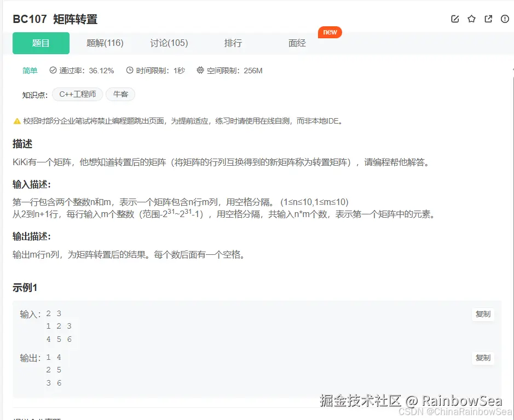Star this problem to favorite it

pos(471,19)
